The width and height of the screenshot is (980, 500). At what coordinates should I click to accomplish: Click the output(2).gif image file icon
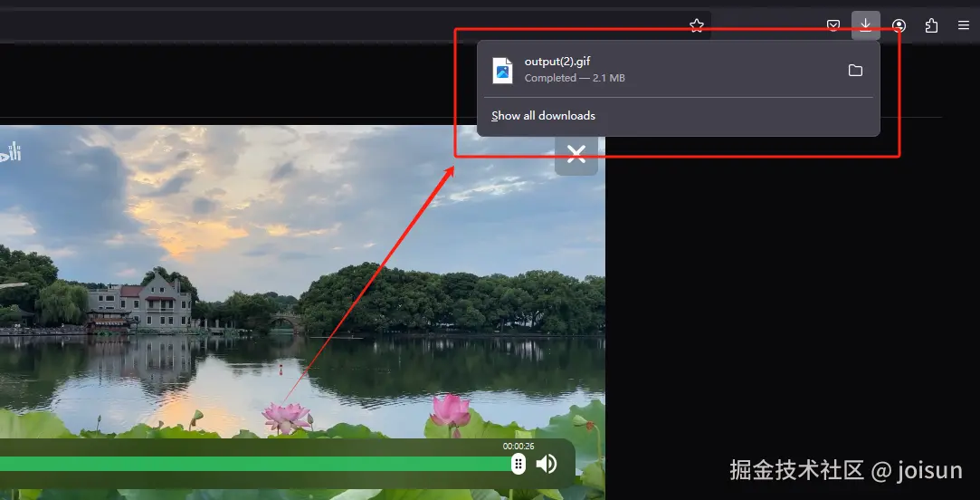pyautogui.click(x=502, y=70)
